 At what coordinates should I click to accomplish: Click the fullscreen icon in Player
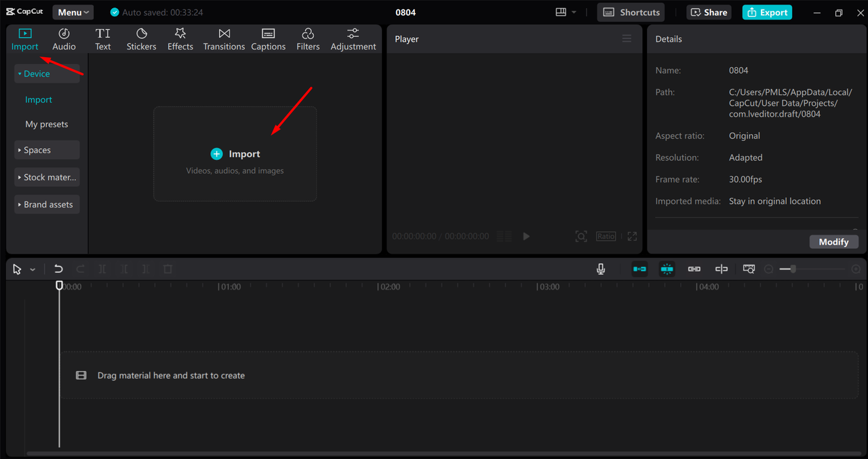click(x=632, y=237)
